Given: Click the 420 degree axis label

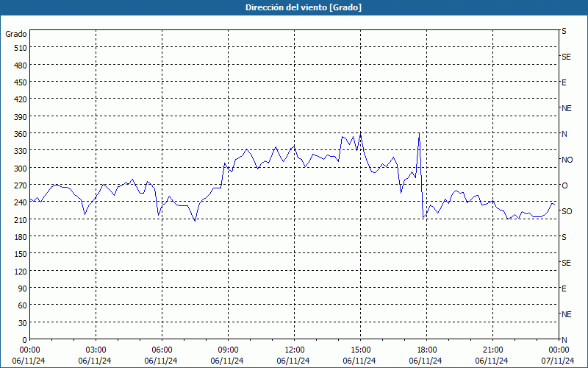Looking at the screenshot, I should click(21, 99).
